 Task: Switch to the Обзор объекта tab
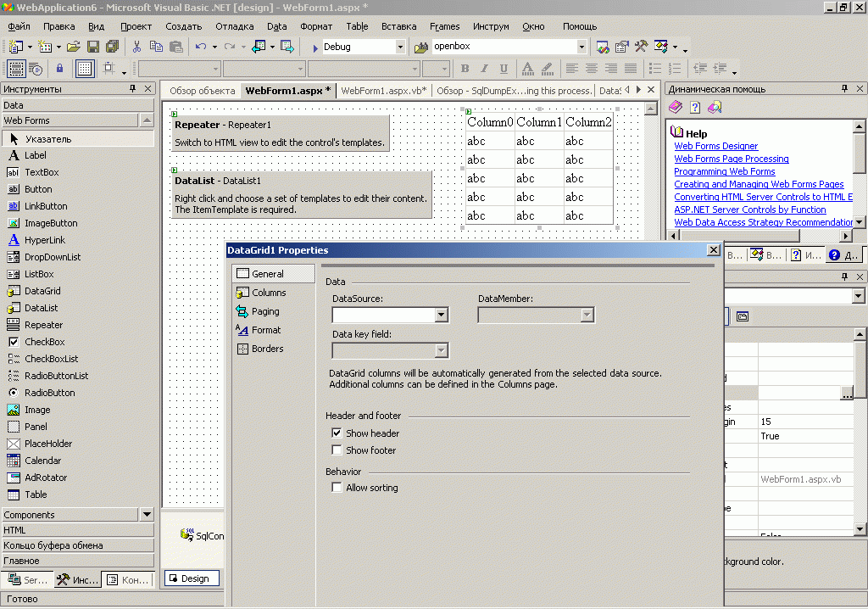[202, 91]
